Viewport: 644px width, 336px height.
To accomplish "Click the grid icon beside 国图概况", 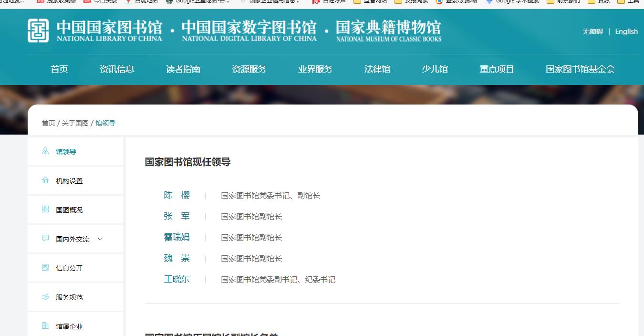I will (x=45, y=210).
